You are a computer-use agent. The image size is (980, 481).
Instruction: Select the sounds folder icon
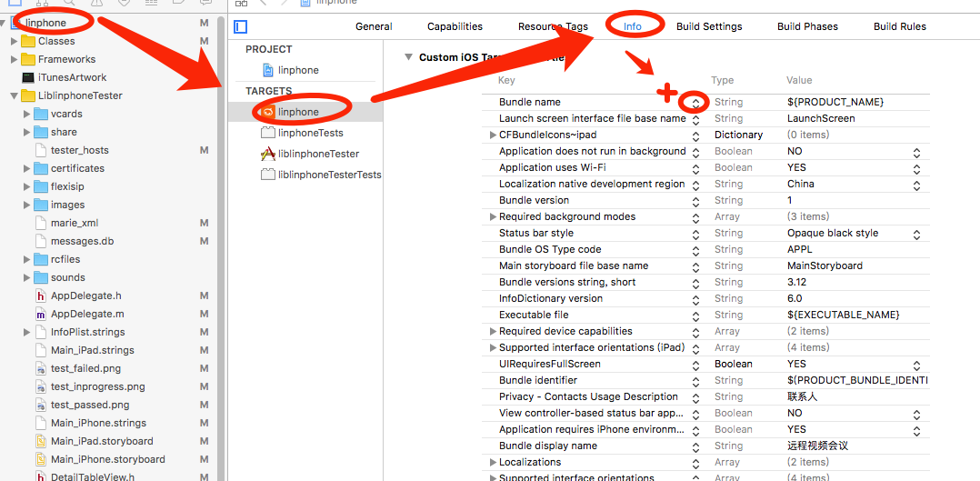click(x=41, y=277)
